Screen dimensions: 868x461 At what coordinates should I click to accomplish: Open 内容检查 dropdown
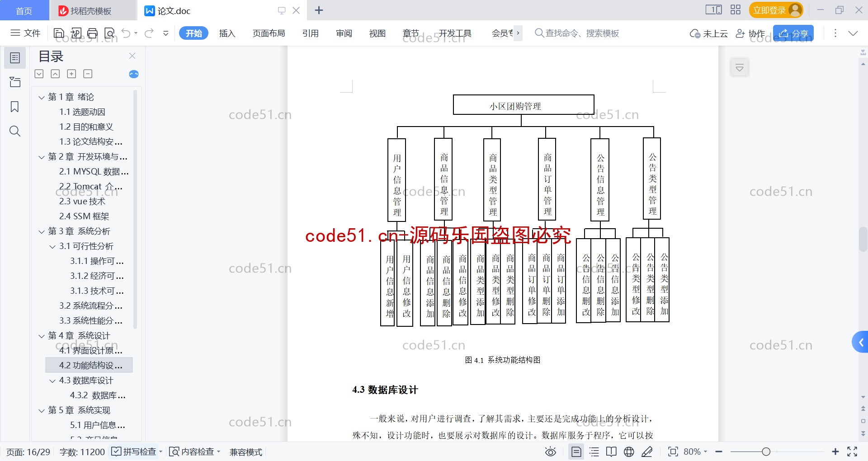coord(194,452)
